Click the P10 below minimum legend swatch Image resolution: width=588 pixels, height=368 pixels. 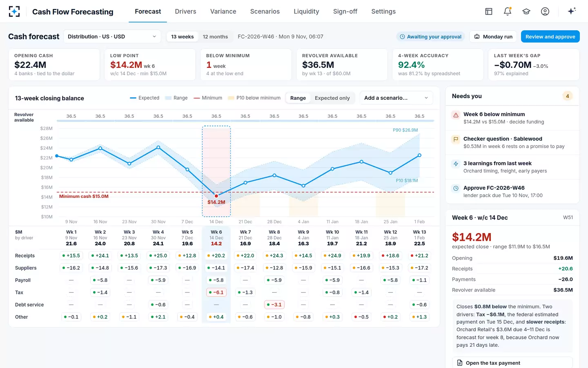(231, 98)
